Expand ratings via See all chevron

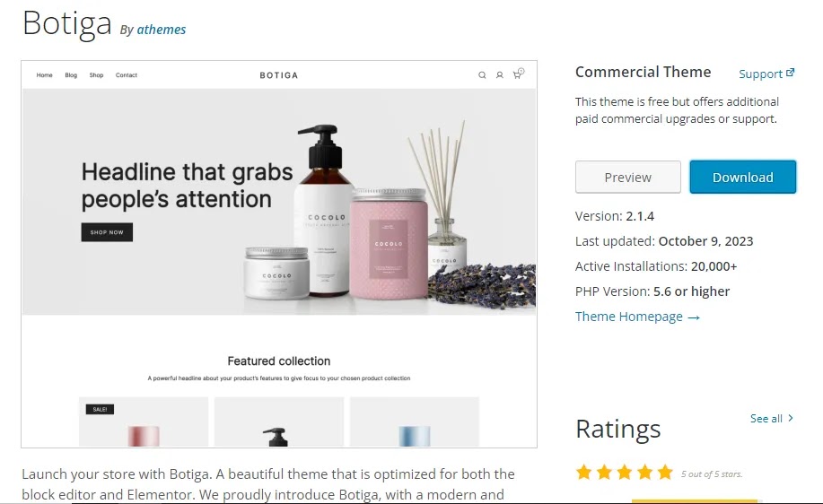[791, 418]
